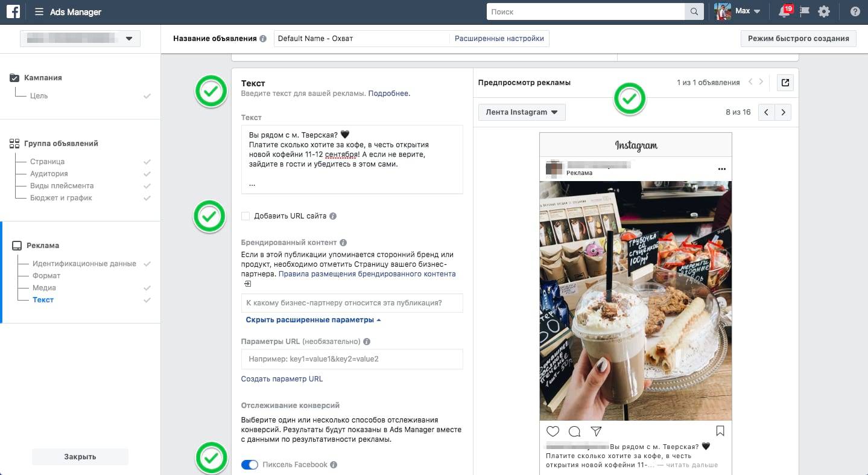Click the three-dot menu on the Instagram post
This screenshot has height=475, width=868.
722,170
